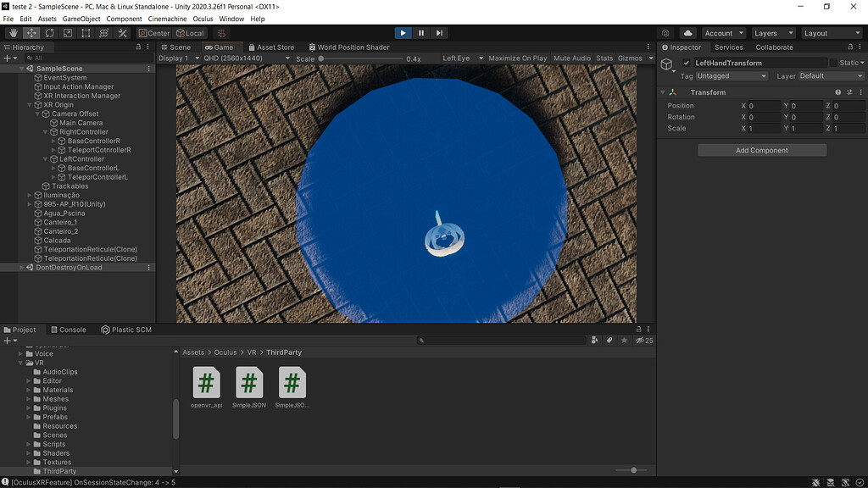The height and width of the screenshot is (488, 868).
Task: Select the Hand view tool
Action: tap(14, 33)
